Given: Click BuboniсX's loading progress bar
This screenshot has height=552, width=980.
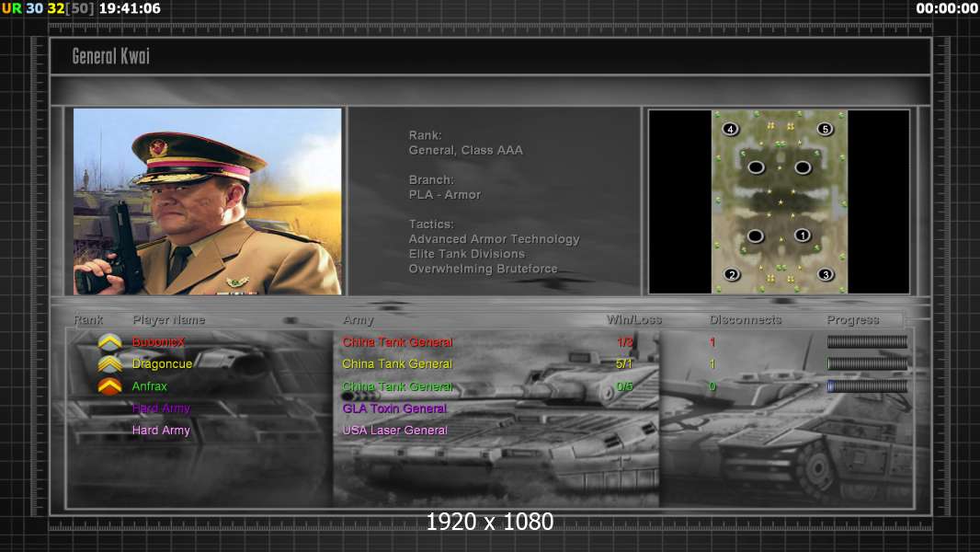Looking at the screenshot, I should point(867,342).
